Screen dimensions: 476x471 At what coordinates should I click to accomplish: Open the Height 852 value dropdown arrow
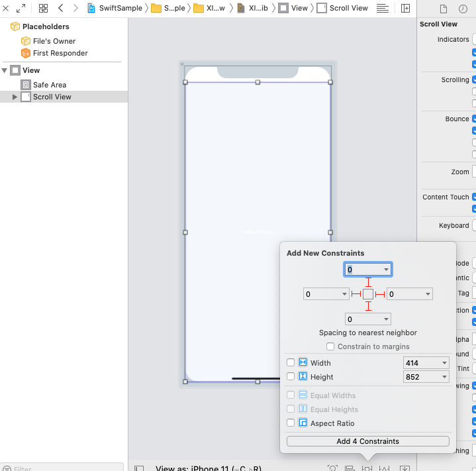(444, 377)
